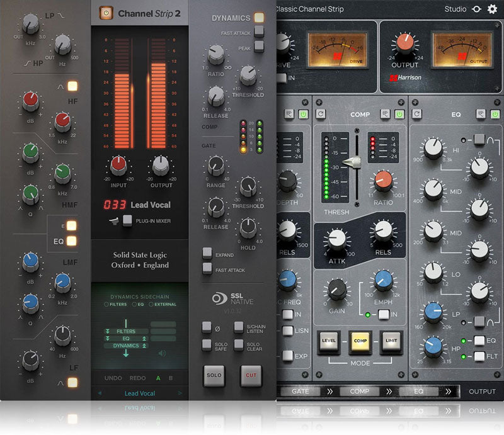Click the speaker icon in Dynamics Sidechain display
504x435 pixels.
(163, 353)
